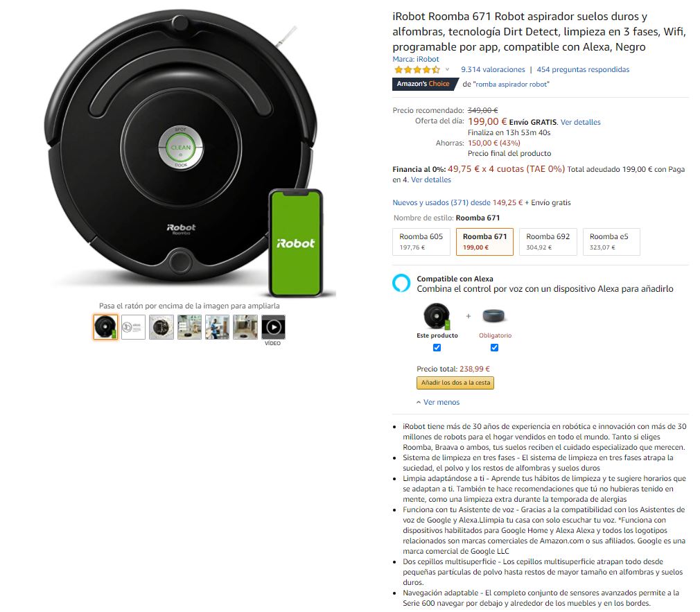Click the Alexa ring icon
Screen dimensions: 700x612
[x=401, y=283]
